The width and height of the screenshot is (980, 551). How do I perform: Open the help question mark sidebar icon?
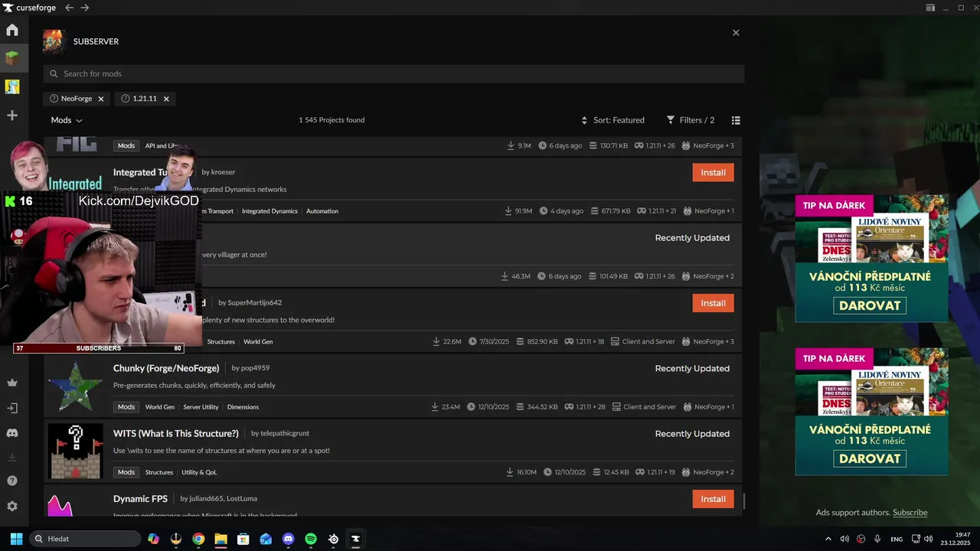pos(12,481)
